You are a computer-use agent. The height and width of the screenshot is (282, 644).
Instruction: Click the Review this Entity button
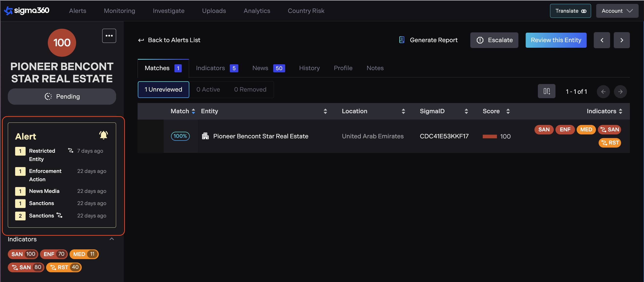tap(556, 40)
